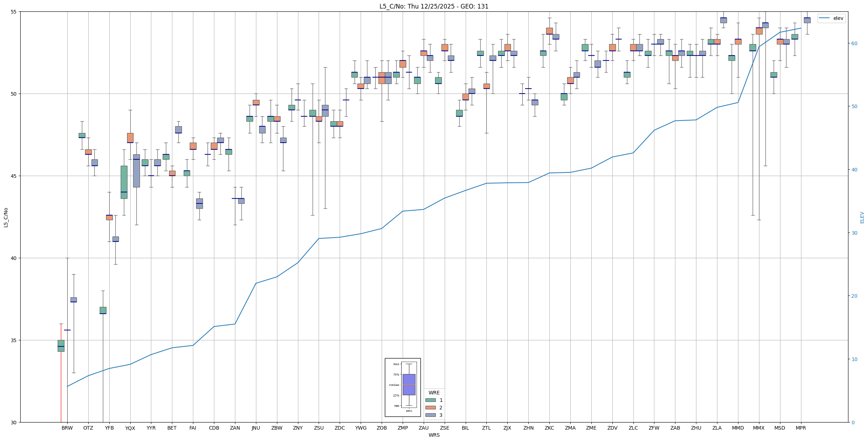This screenshot has width=868, height=441.
Task: Click the 40 tick on left axis
Action: (x=14, y=258)
